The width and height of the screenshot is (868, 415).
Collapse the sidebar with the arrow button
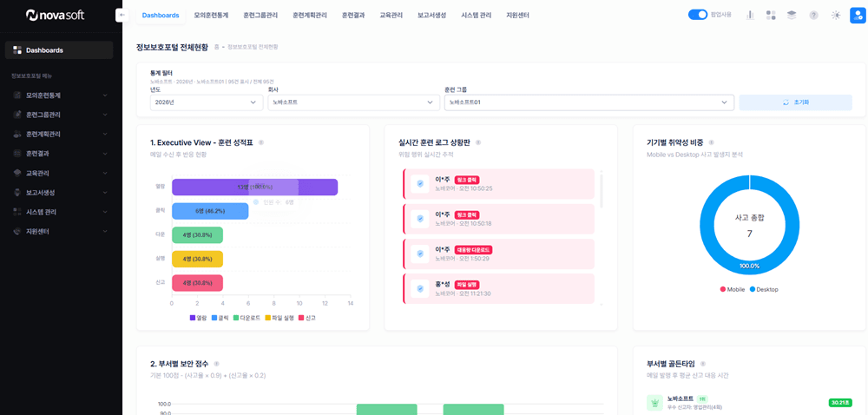coord(122,16)
